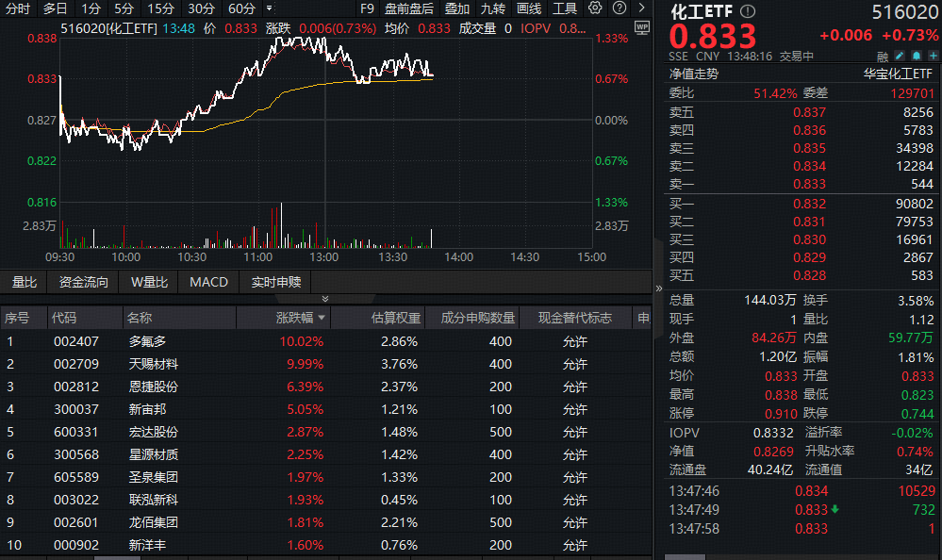Click the double chevron below indicator tabs

point(325,299)
